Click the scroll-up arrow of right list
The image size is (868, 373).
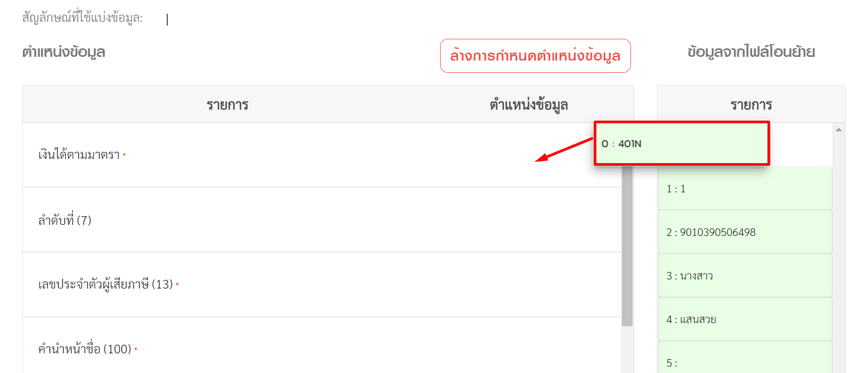click(839, 130)
